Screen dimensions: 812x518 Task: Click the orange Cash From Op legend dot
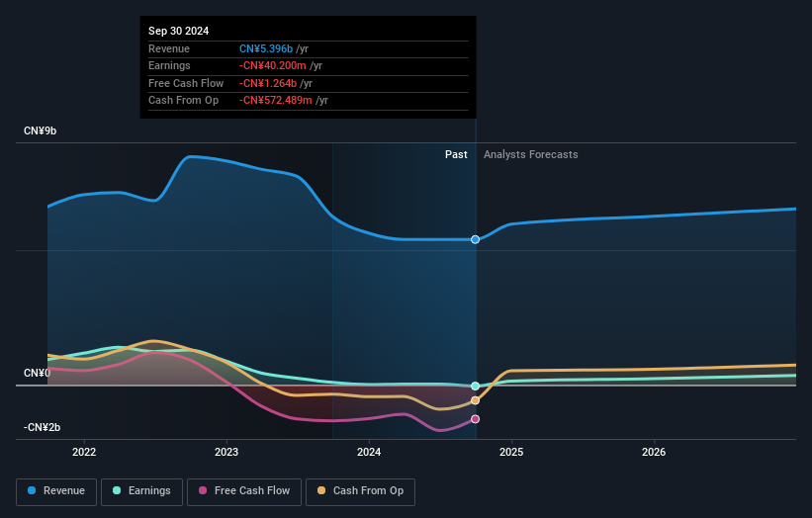tap(321, 490)
